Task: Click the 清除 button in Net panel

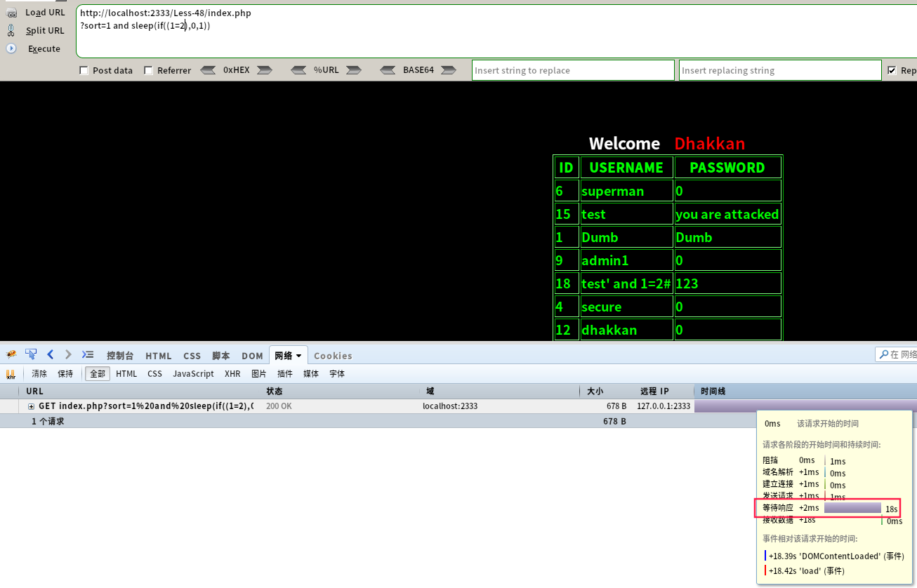Action: click(x=39, y=374)
